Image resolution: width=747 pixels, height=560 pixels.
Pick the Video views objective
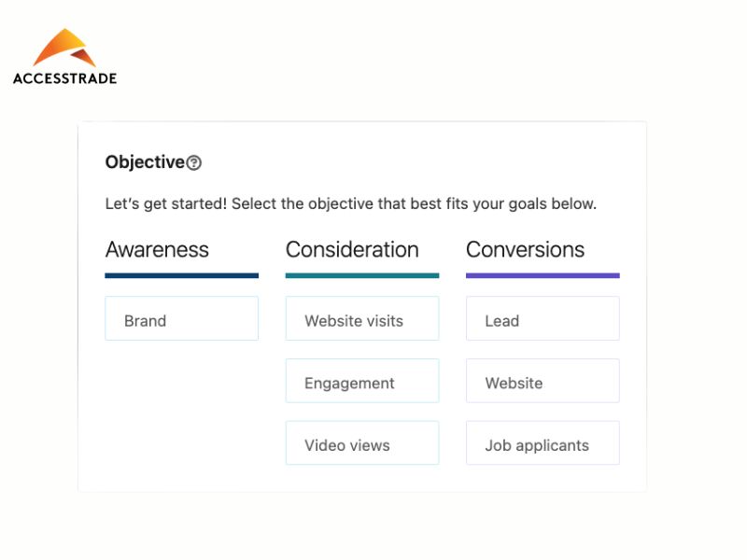pos(362,443)
